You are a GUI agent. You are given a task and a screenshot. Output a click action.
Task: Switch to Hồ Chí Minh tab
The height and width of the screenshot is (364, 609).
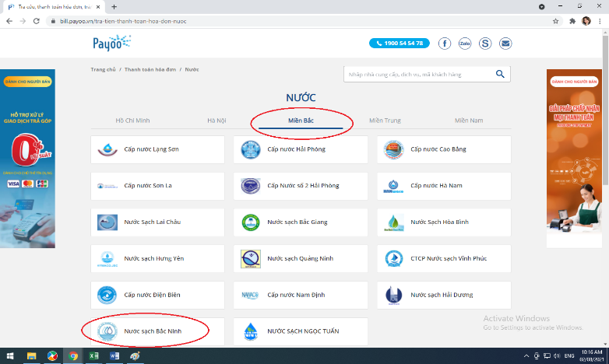132,121
